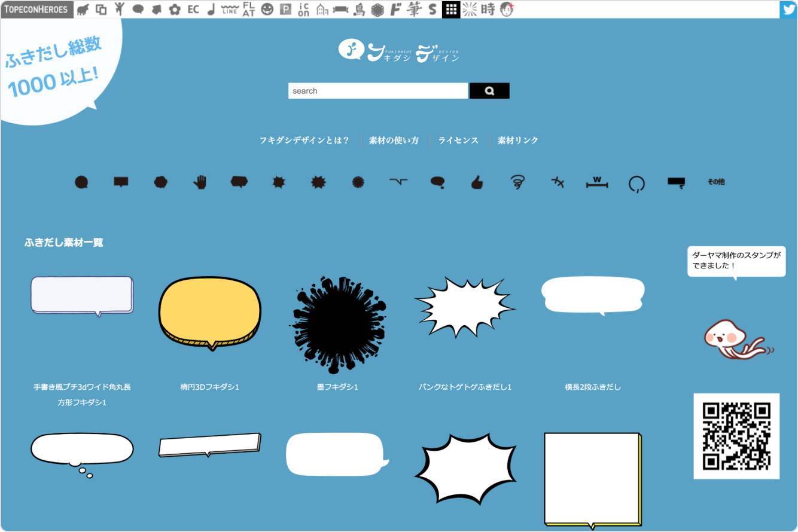Select the tornado swirl category icon
This screenshot has width=798, height=532.
(517, 182)
